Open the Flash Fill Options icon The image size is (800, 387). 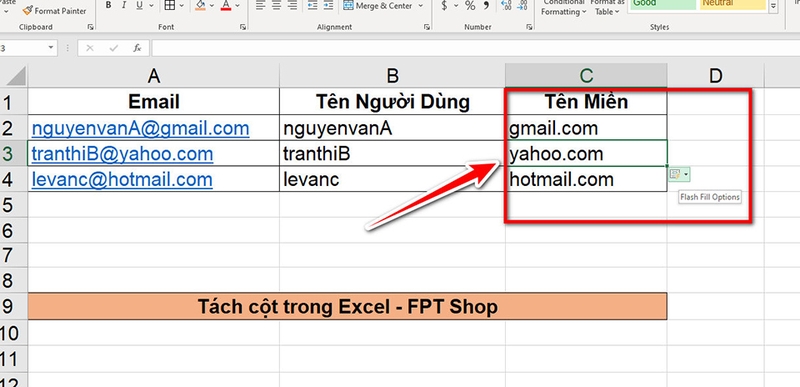pyautogui.click(x=679, y=175)
